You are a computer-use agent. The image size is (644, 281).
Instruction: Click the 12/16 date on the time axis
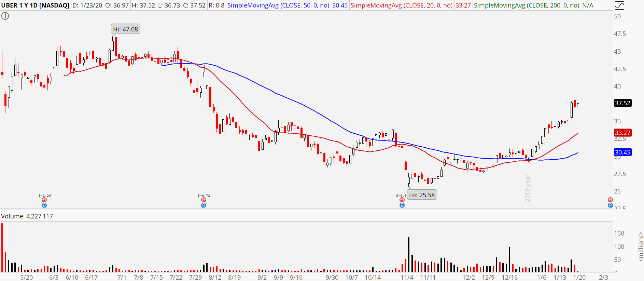point(510,278)
